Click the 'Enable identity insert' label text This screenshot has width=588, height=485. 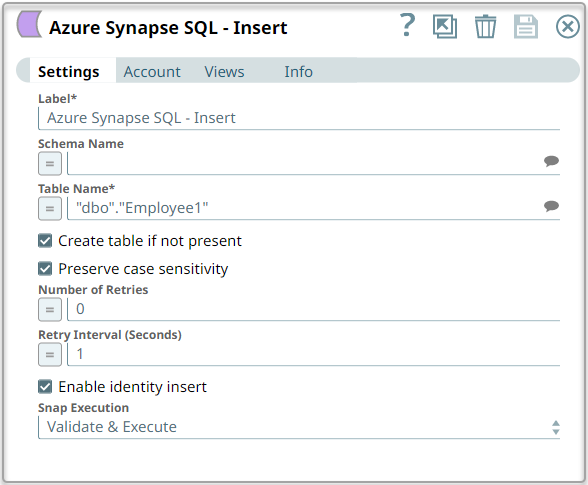point(133,387)
